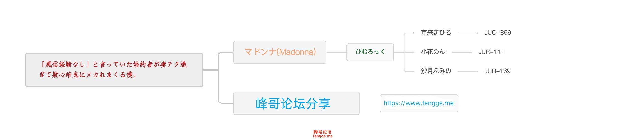Click the connector dot before JUQ-859
The height and width of the screenshot is (140, 644).
tap(477, 33)
